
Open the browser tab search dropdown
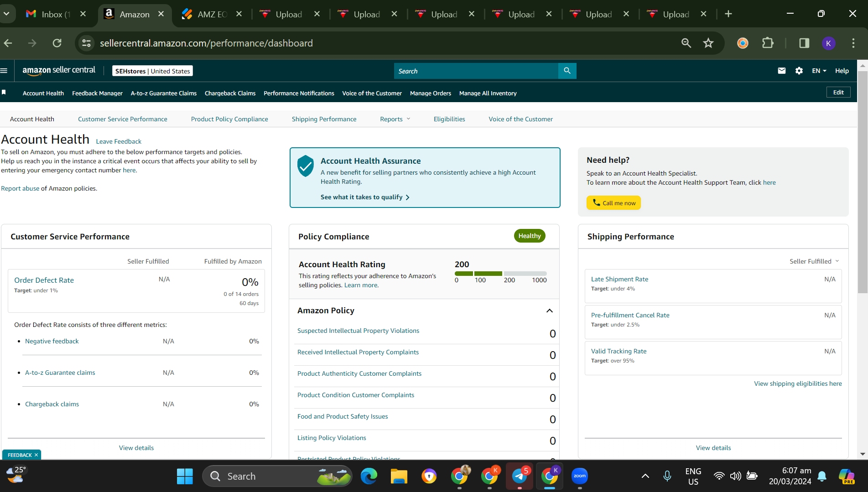click(x=7, y=14)
